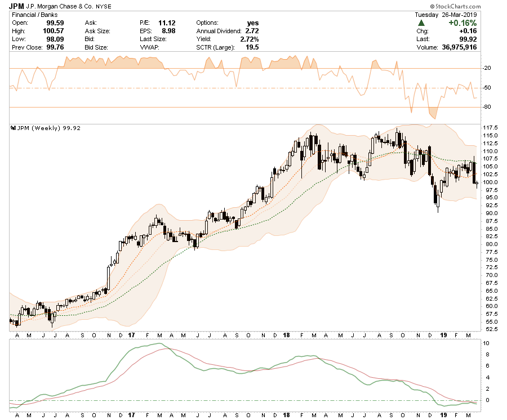Click the date Tuesday 26-Mar-2019

(x=446, y=15)
